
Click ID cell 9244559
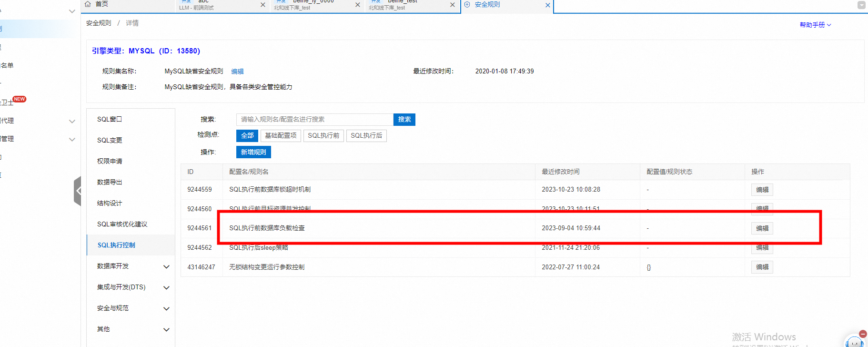coord(199,190)
